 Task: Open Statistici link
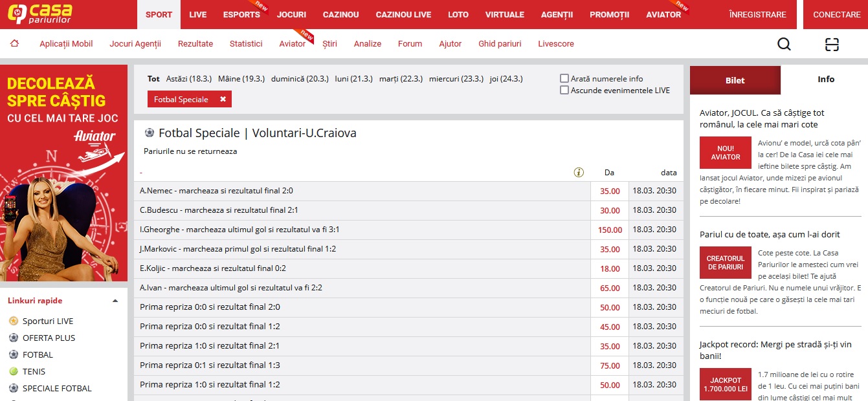pos(246,44)
